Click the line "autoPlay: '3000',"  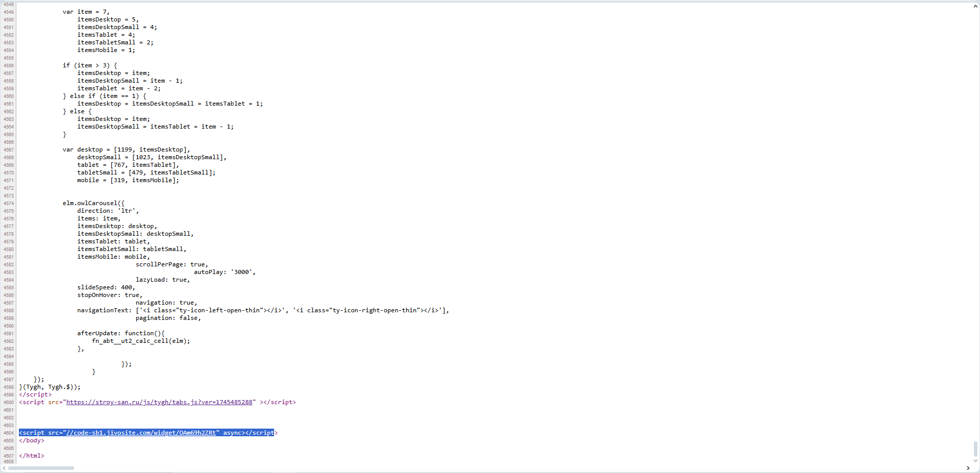point(225,272)
